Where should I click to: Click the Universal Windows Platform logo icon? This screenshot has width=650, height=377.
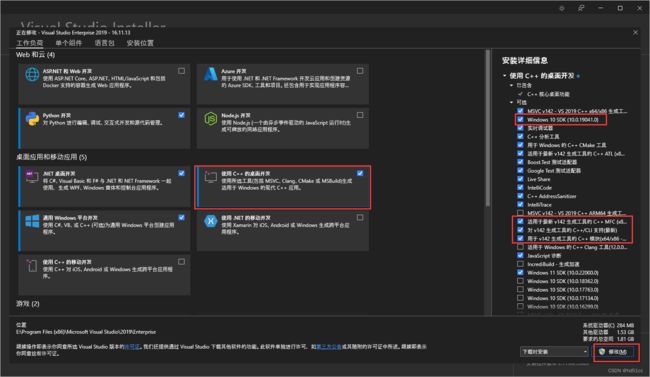click(32, 221)
